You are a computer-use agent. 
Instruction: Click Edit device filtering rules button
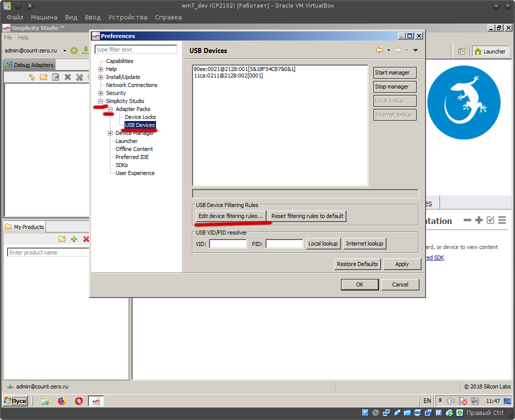pyautogui.click(x=231, y=216)
